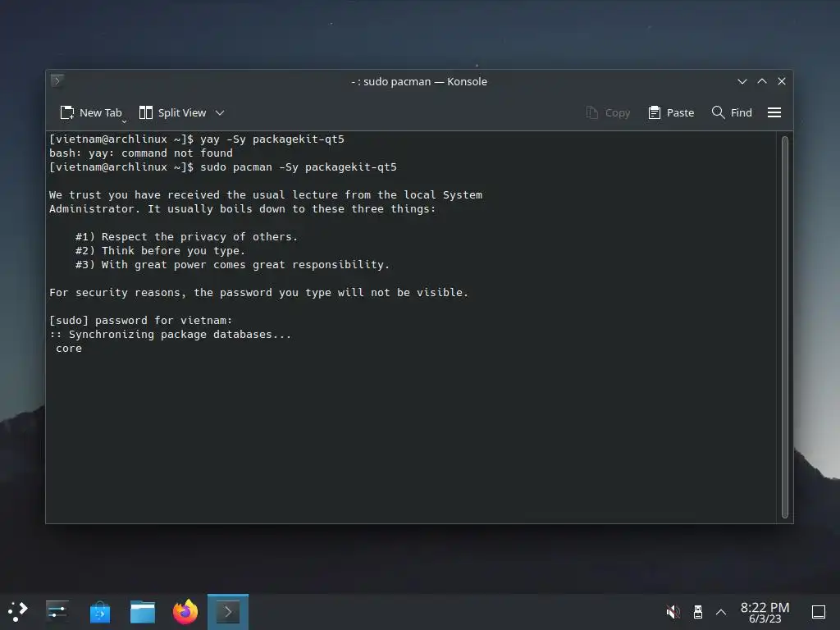Viewport: 840px width, 630px height.
Task: Click the 'core' line in terminal
Action: [69, 348]
